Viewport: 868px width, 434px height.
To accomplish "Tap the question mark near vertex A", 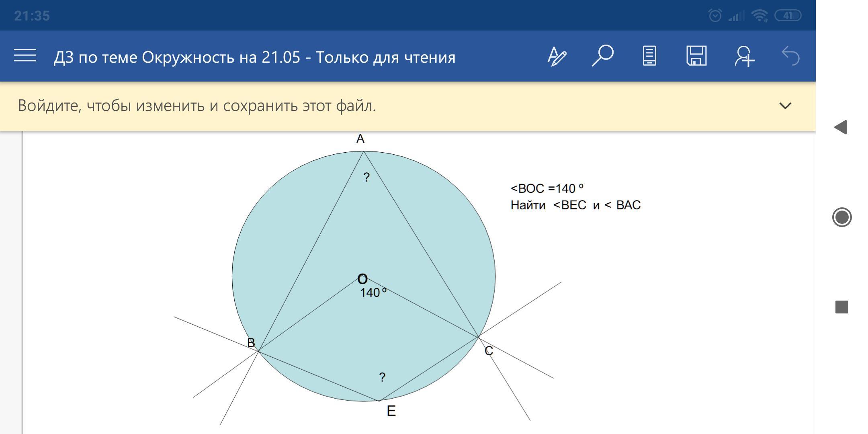I will (366, 177).
